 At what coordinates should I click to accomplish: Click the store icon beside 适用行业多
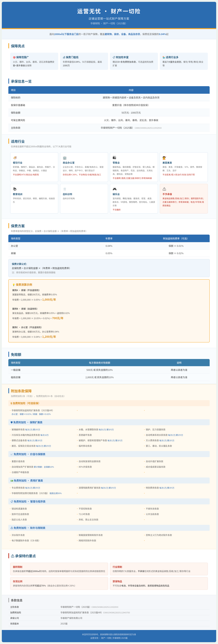[164, 58]
